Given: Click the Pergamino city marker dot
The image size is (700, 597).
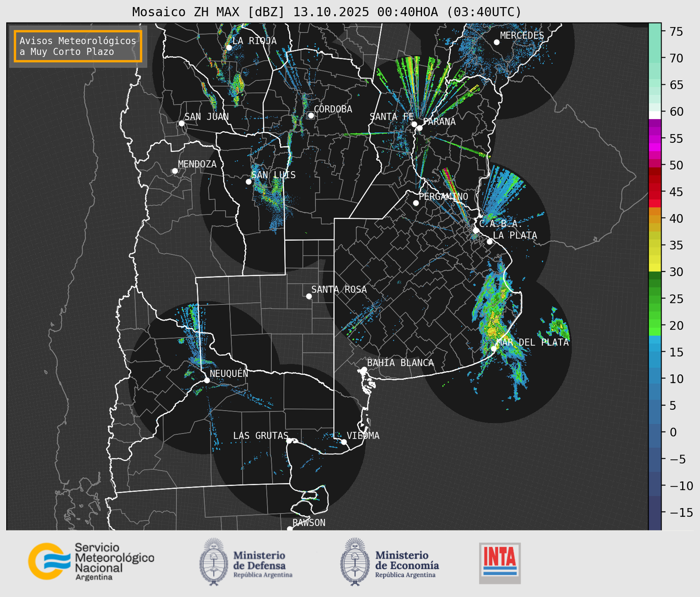Looking at the screenshot, I should 416,203.
